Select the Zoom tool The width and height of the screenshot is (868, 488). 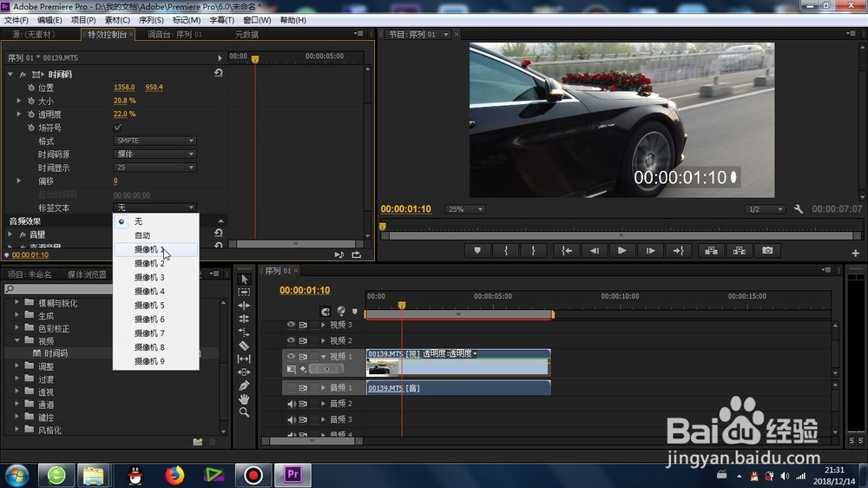coord(244,412)
